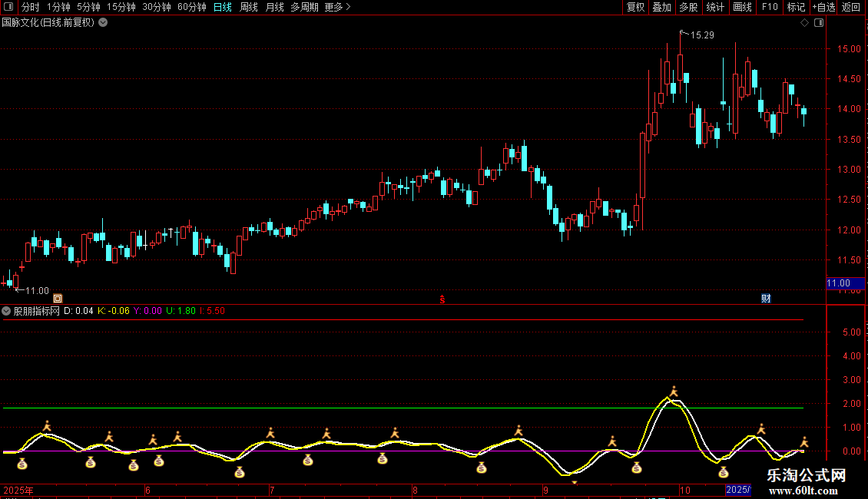The height and width of the screenshot is (499, 868).
Task: Click the 叠加 overlay button
Action: point(661,7)
